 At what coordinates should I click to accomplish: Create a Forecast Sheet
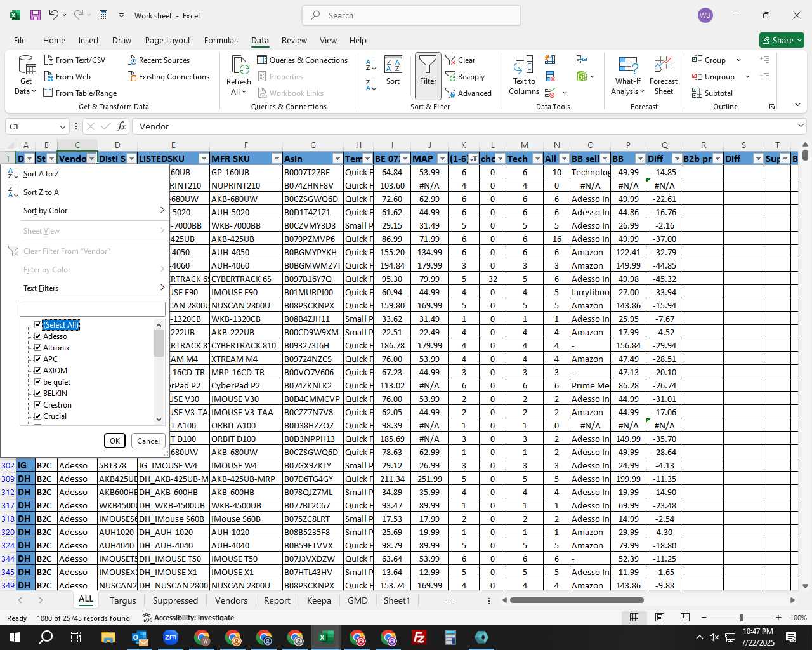point(664,76)
